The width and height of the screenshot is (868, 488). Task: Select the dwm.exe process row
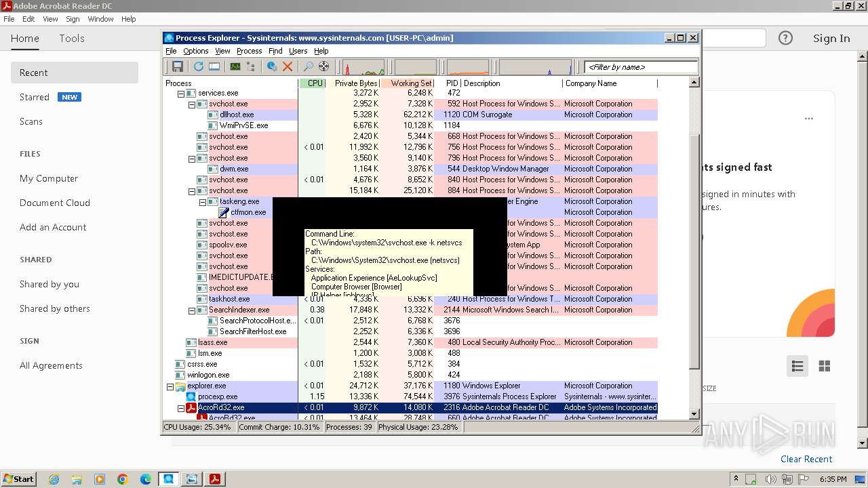coord(411,169)
